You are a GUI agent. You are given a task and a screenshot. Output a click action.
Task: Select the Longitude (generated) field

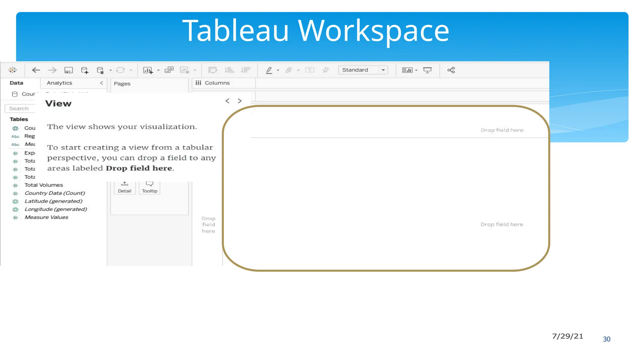[x=56, y=209]
